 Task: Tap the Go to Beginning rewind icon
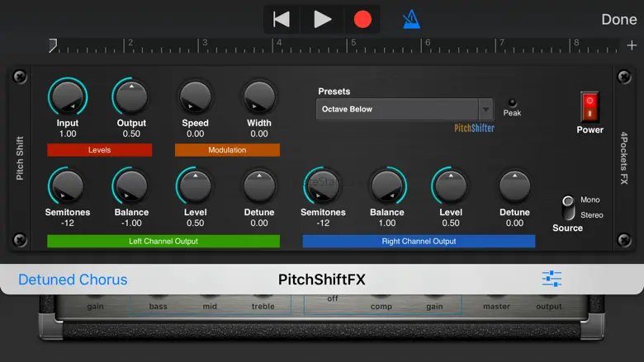282,19
